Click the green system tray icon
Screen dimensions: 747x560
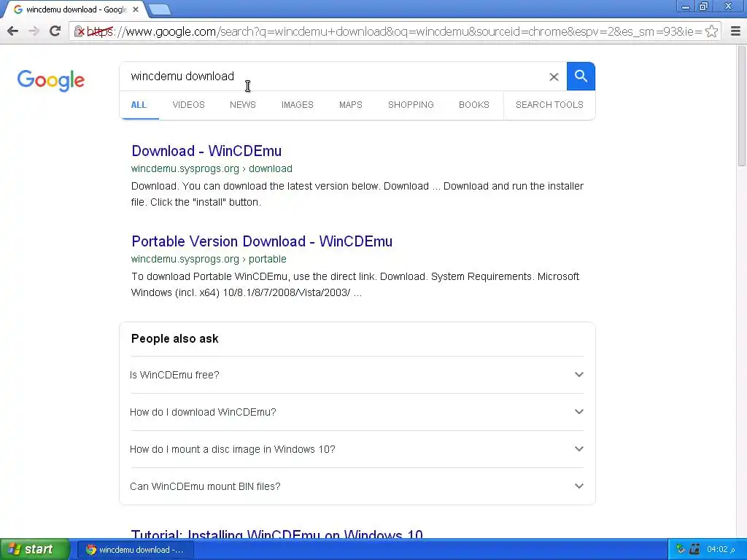(681, 549)
